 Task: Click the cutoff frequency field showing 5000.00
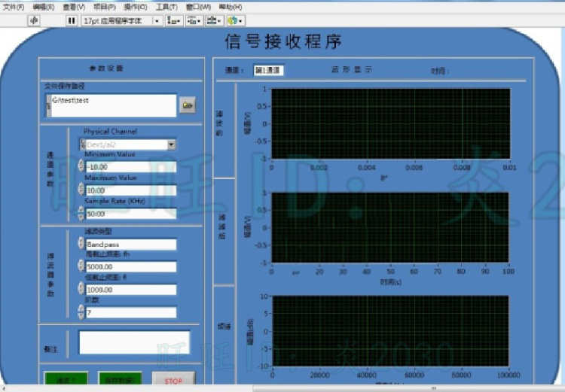coord(131,267)
